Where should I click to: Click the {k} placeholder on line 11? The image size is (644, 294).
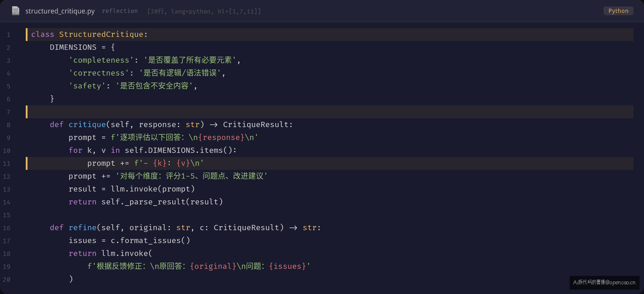[160, 163]
